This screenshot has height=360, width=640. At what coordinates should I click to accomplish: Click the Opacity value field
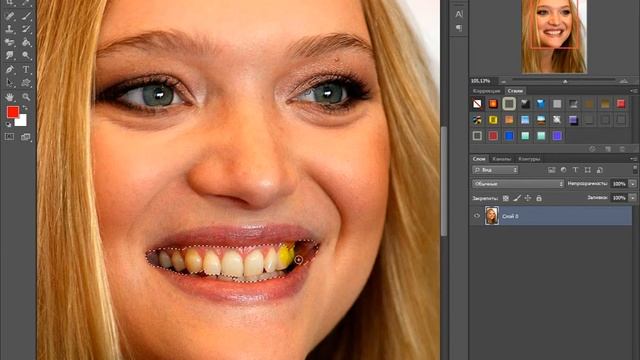tap(619, 184)
